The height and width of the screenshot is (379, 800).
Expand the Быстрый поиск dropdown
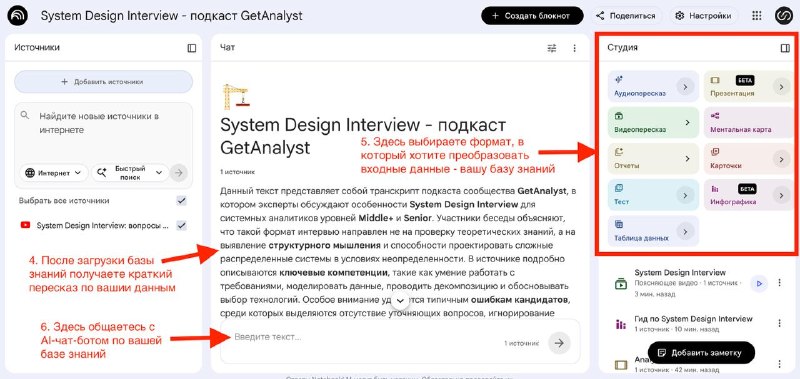pos(130,172)
